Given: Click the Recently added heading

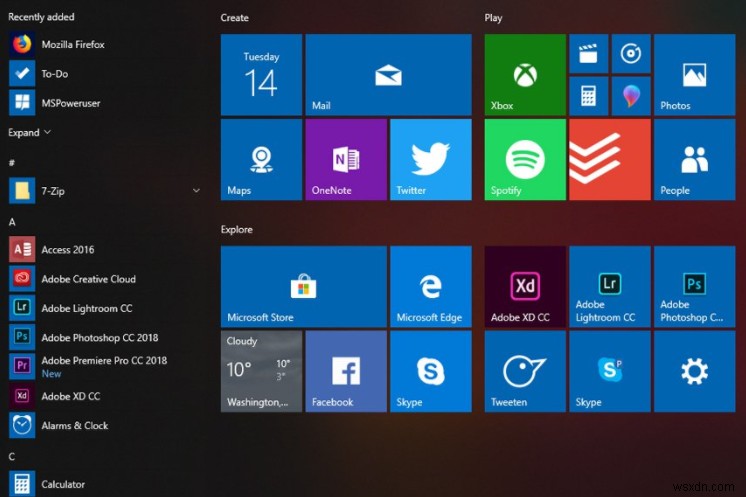Looking at the screenshot, I should 41,17.
